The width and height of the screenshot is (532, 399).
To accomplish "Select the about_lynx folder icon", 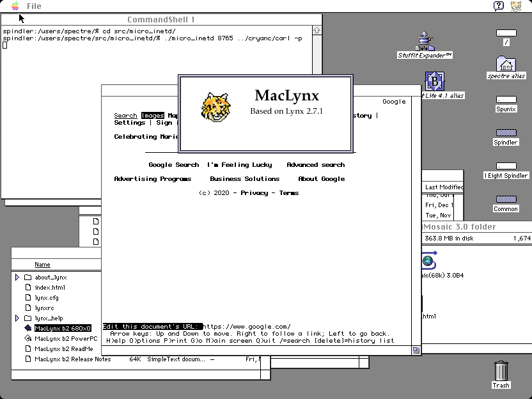I will (28, 278).
